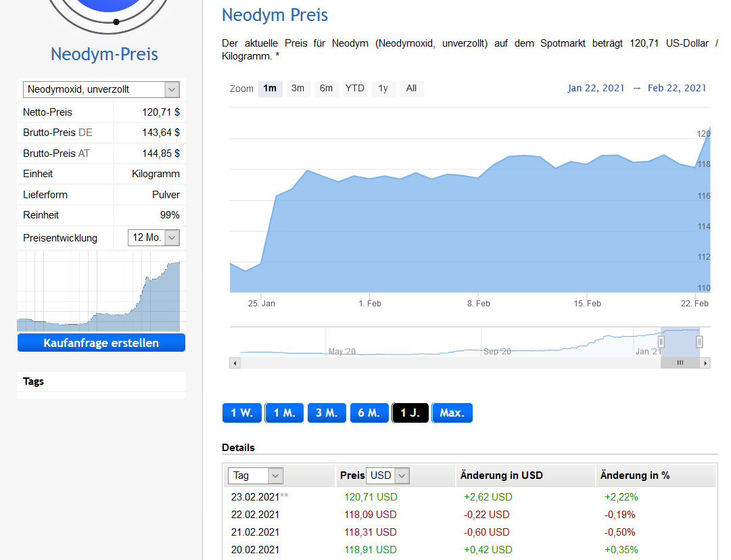The image size is (731, 560).
Task: Click the Details section heading
Action: tap(238, 448)
